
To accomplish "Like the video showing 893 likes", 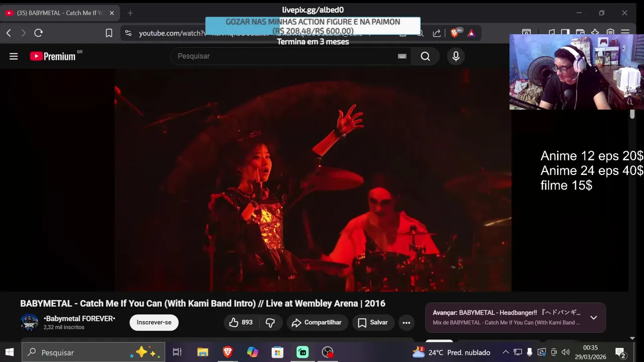I will coord(240,322).
